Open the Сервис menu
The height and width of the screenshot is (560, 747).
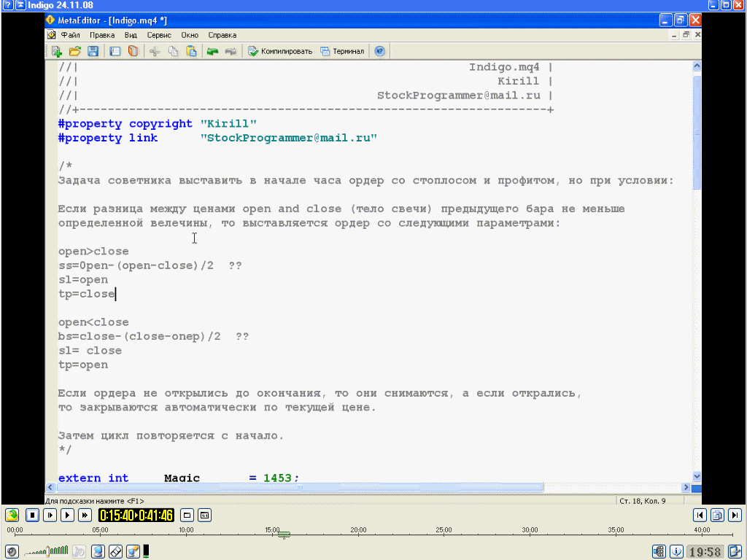coord(159,34)
